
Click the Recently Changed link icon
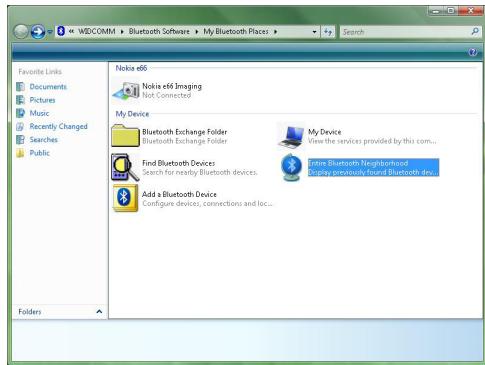pyautogui.click(x=20, y=127)
